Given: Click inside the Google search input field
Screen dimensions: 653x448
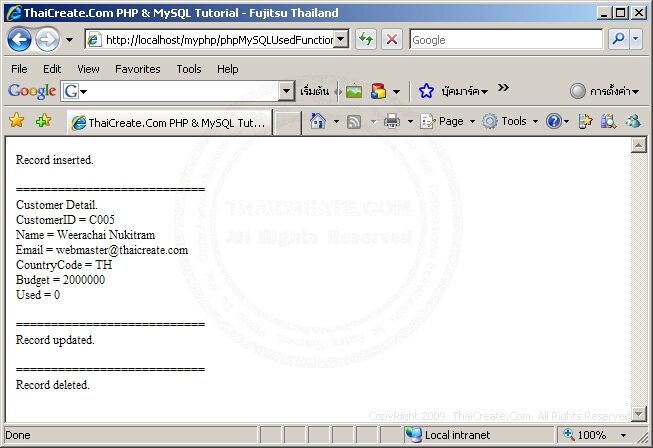Looking at the screenshot, I should tap(506, 40).
